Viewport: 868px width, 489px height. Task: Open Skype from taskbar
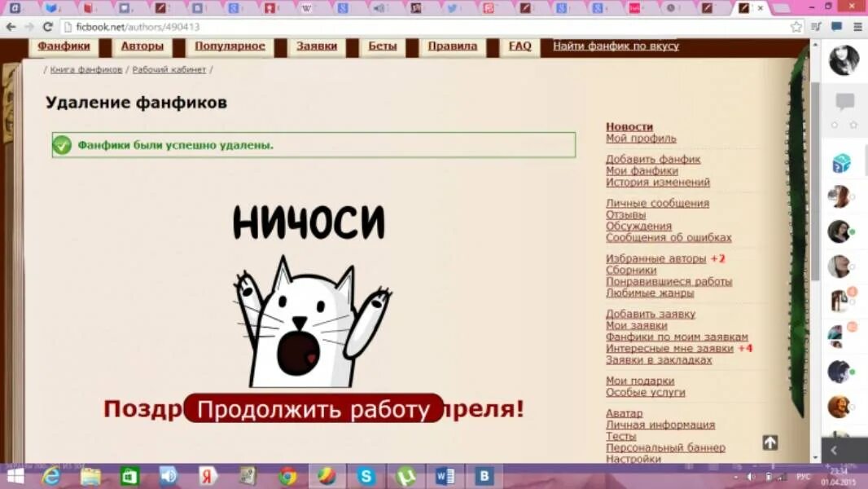click(x=366, y=476)
